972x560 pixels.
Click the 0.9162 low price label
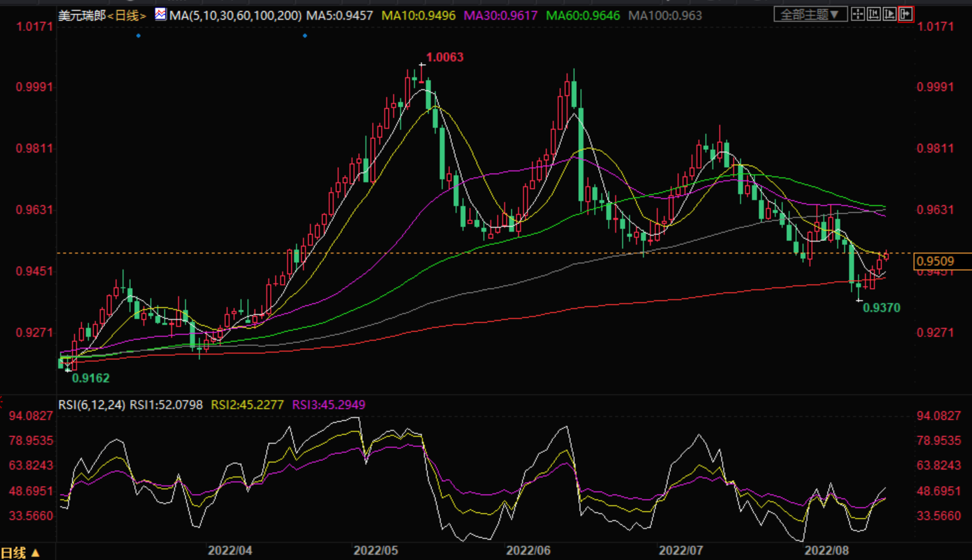tap(91, 378)
